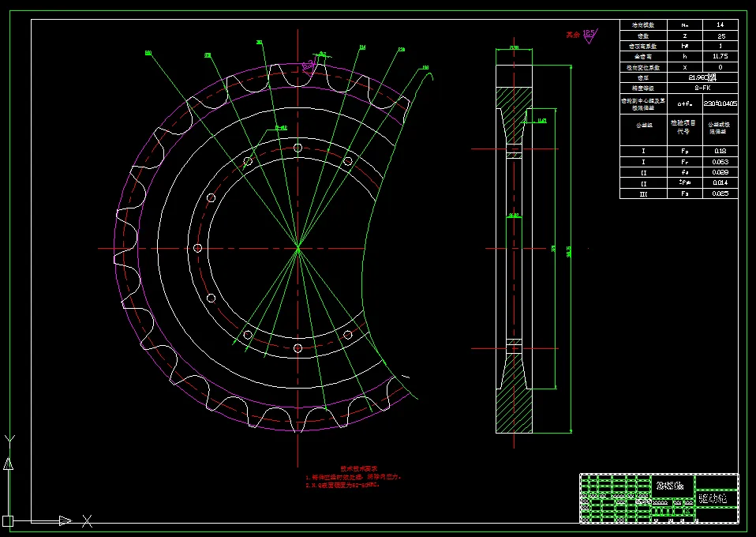Select the value 14 in the Mn row
The width and height of the screenshot is (756, 537).
pyautogui.click(x=720, y=24)
